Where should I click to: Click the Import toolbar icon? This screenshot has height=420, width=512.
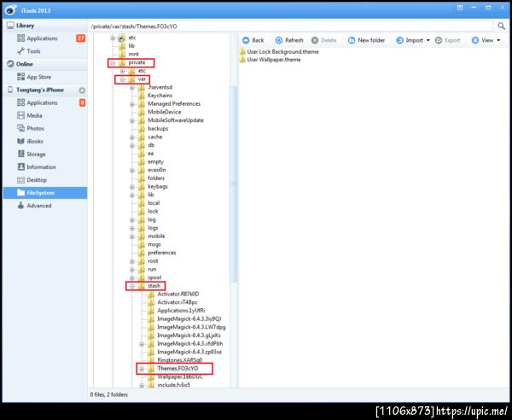point(399,40)
